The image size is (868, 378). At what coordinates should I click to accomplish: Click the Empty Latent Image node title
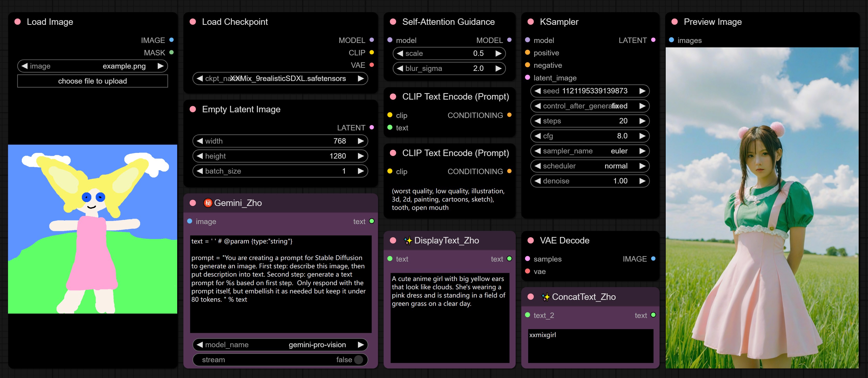tap(241, 109)
